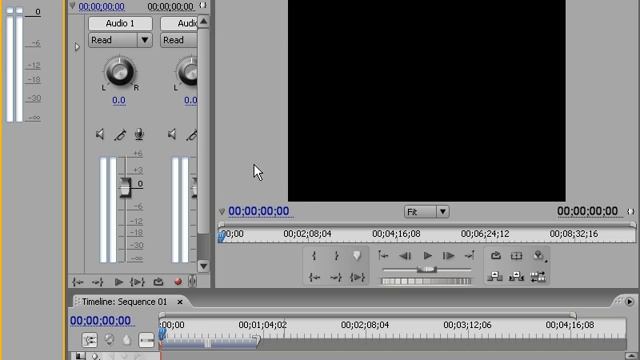Click the Audio 1 pan knob
Viewport: 640px width, 360px height.
(119, 72)
